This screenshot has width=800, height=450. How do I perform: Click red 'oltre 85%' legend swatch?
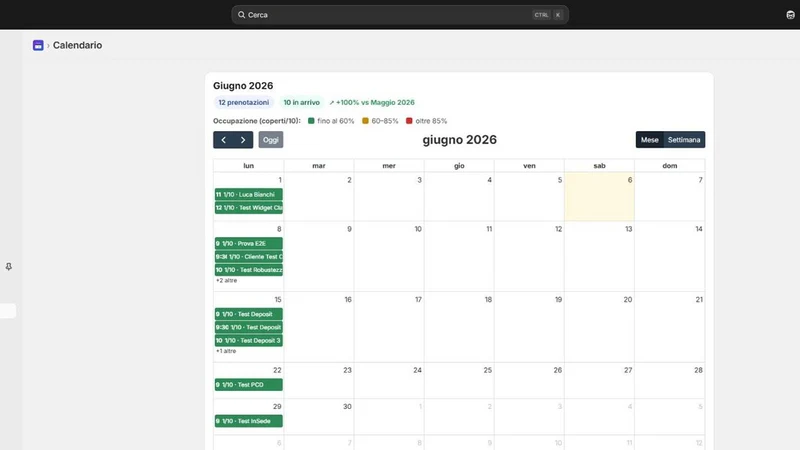(x=409, y=121)
